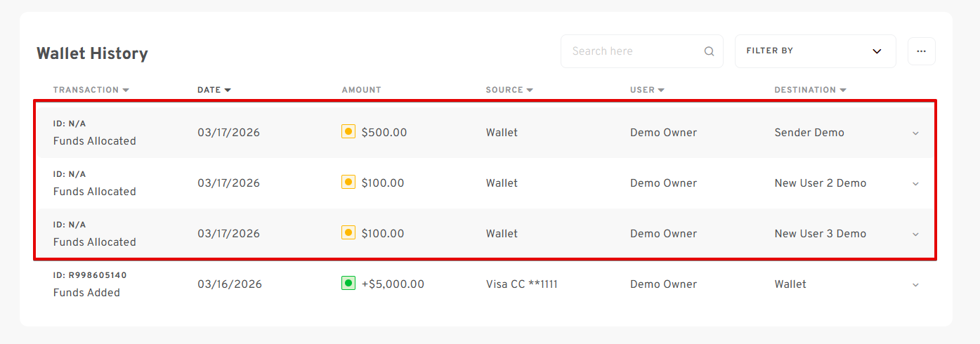Type in the Search here field
The image size is (980, 344).
tap(632, 51)
